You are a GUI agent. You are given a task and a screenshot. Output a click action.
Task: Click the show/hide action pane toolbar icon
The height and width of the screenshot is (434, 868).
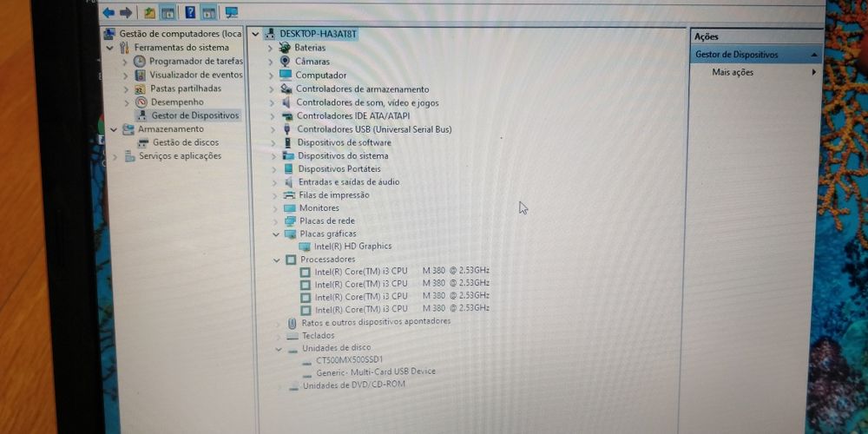pos(208,12)
